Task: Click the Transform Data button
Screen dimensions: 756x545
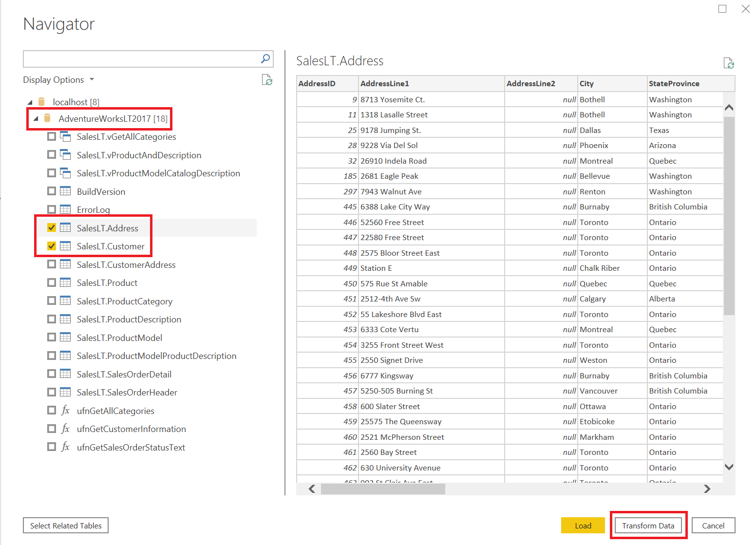Action: tap(648, 526)
